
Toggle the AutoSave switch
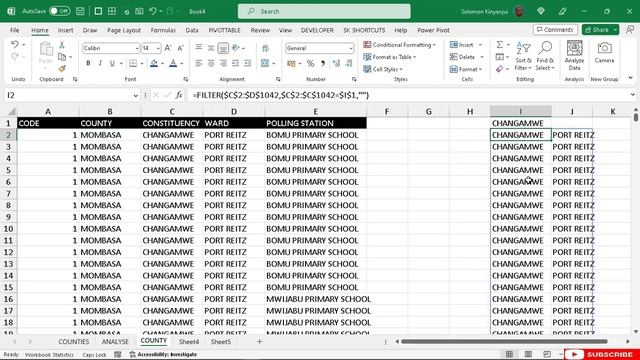click(60, 11)
